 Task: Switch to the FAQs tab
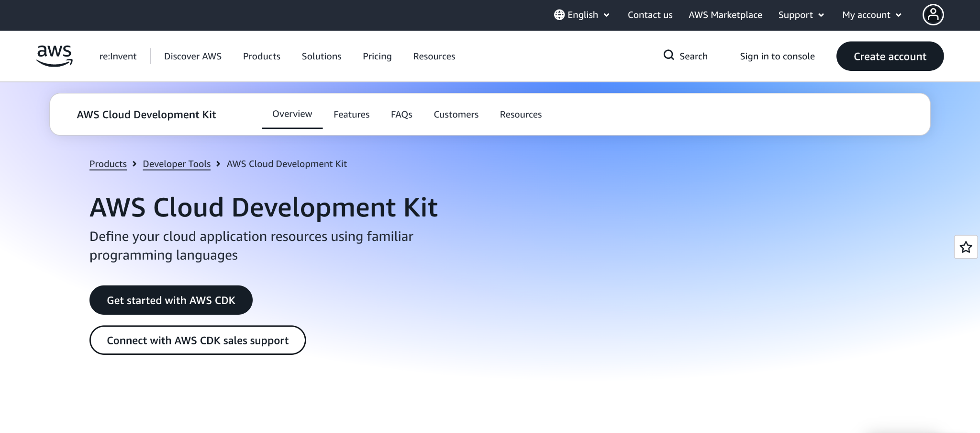(x=401, y=114)
